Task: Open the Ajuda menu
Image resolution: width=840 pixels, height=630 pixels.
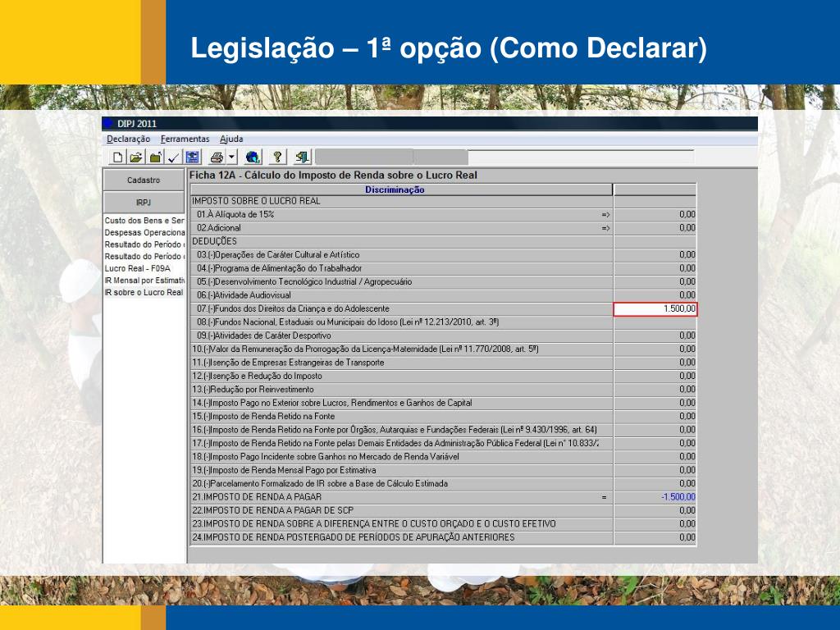Action: pos(231,139)
